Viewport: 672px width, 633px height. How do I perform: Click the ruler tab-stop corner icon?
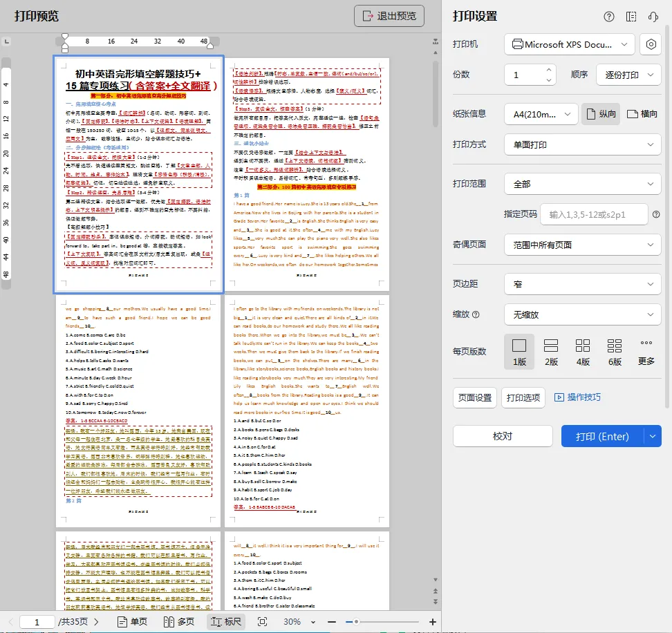(6, 41)
